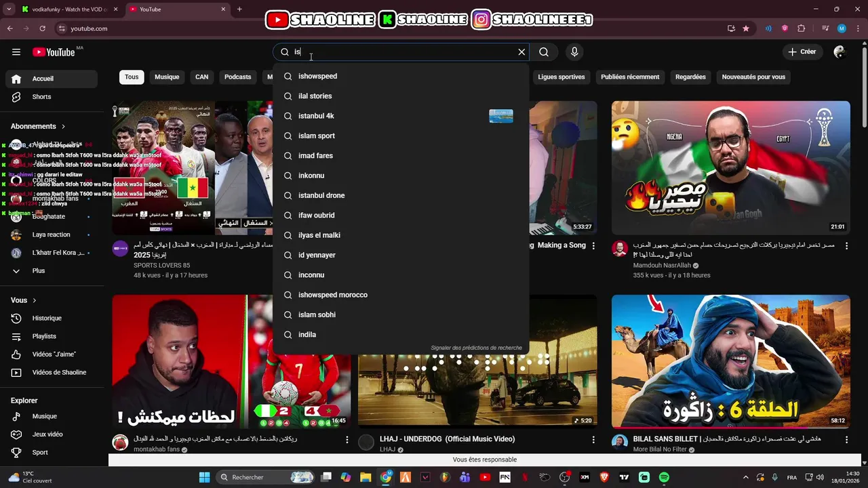
Task: Select the "ilyas el malki" suggestion
Action: [x=401, y=235]
